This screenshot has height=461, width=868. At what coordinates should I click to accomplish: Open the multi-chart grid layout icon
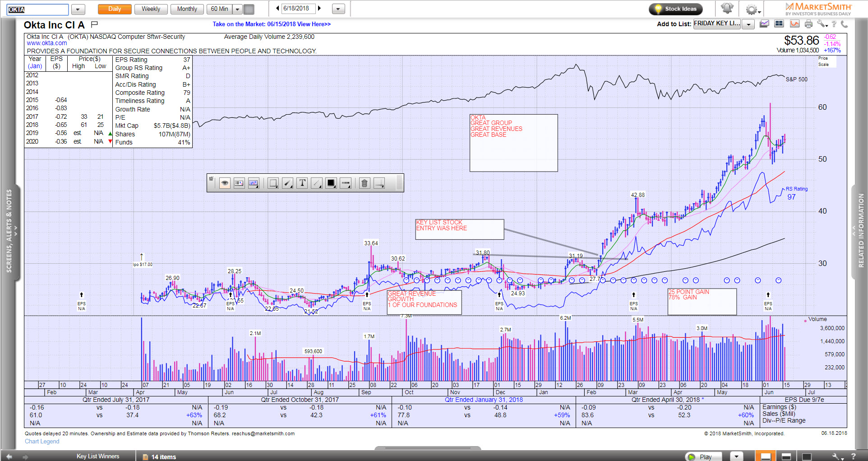click(779, 24)
